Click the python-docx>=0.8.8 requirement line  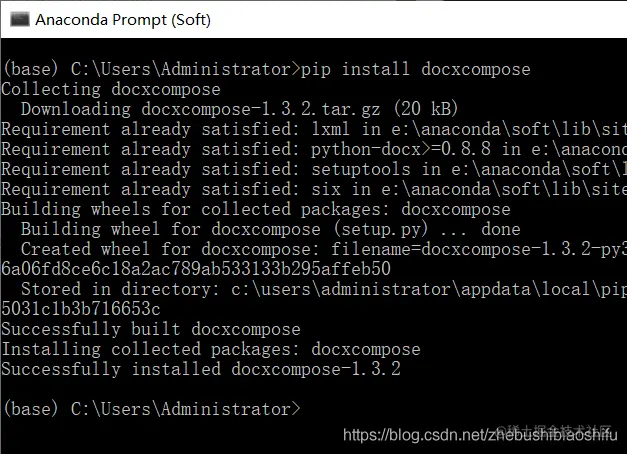pyautogui.click(x=314, y=149)
